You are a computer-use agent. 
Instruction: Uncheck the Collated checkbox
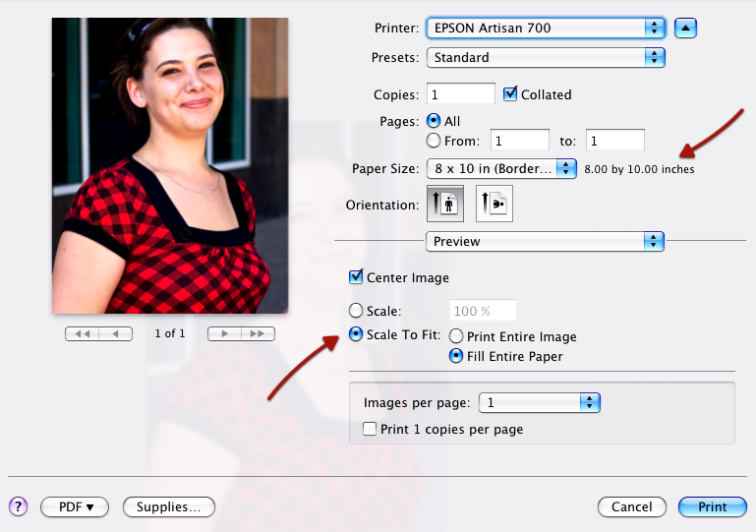[x=510, y=94]
